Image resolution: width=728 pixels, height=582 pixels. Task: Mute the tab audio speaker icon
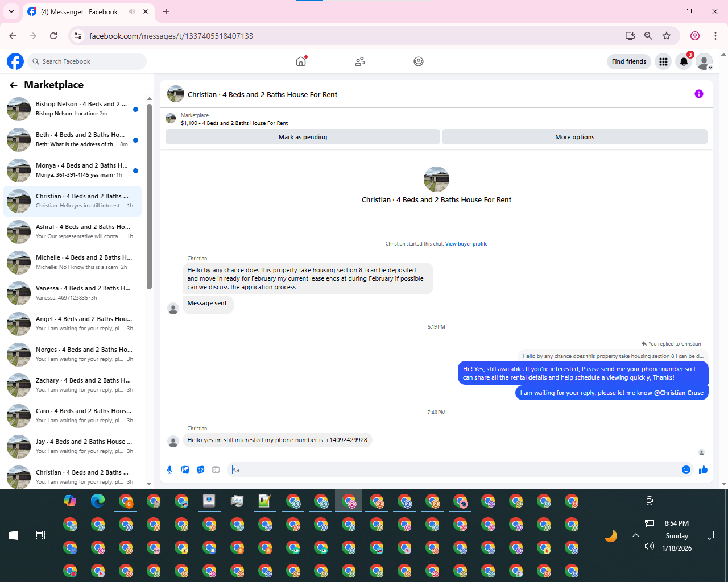click(132, 11)
